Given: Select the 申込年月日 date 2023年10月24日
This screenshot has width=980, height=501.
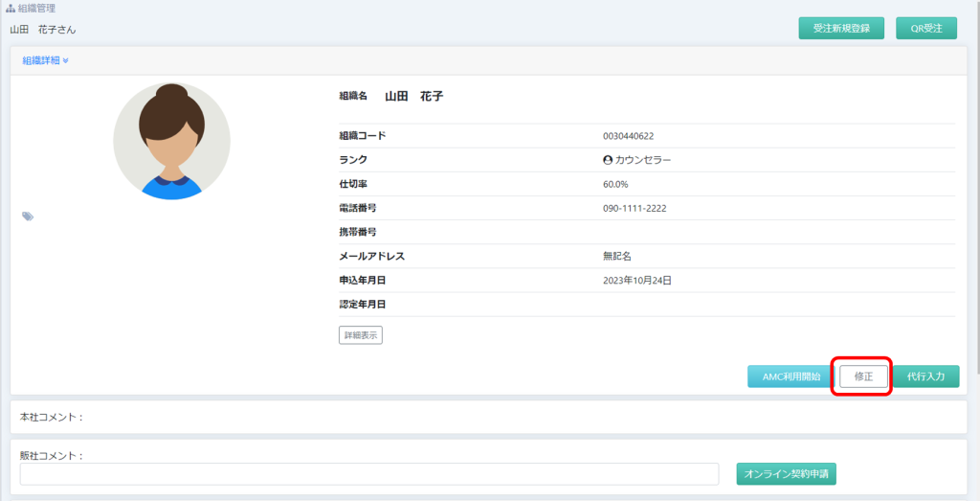Looking at the screenshot, I should (x=637, y=281).
